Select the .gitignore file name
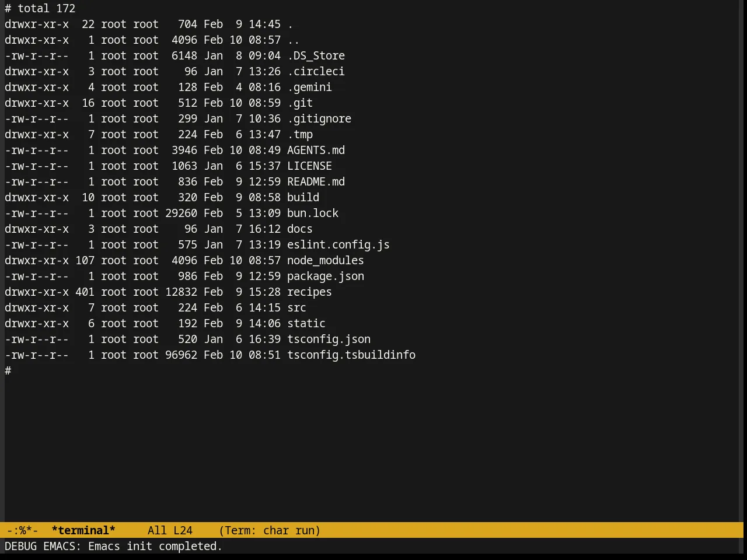Viewport: 747px width, 560px height. [319, 119]
